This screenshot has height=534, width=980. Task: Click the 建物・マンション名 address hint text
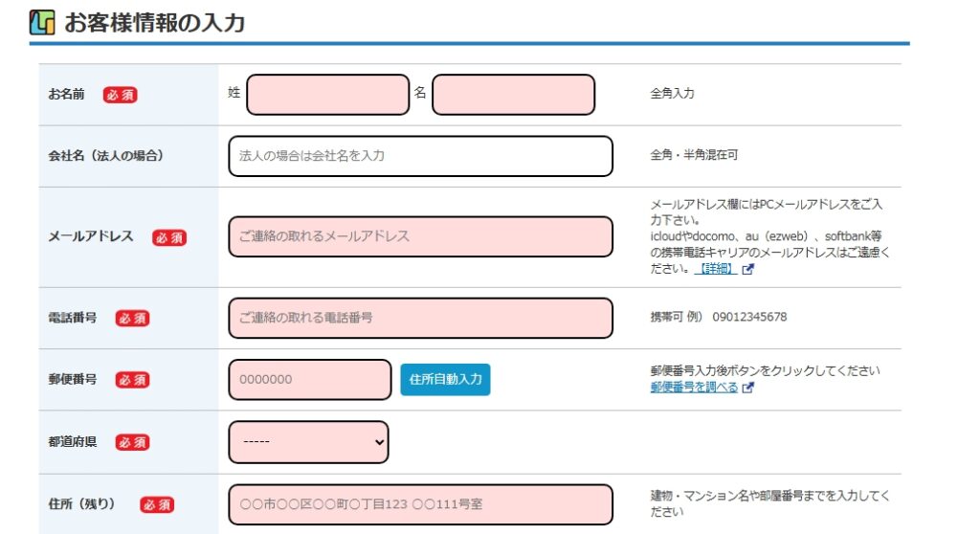pos(770,503)
